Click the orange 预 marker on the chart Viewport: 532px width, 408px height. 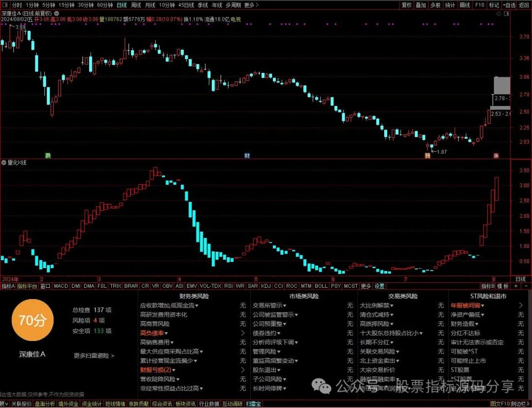point(428,155)
